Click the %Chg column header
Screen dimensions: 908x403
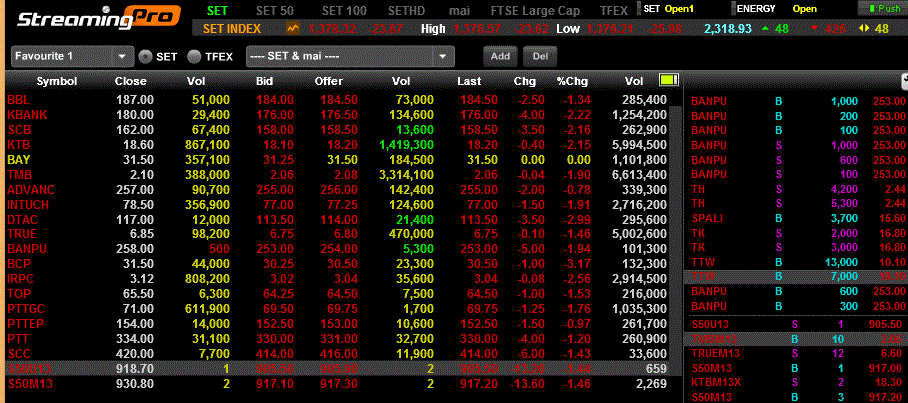571,82
